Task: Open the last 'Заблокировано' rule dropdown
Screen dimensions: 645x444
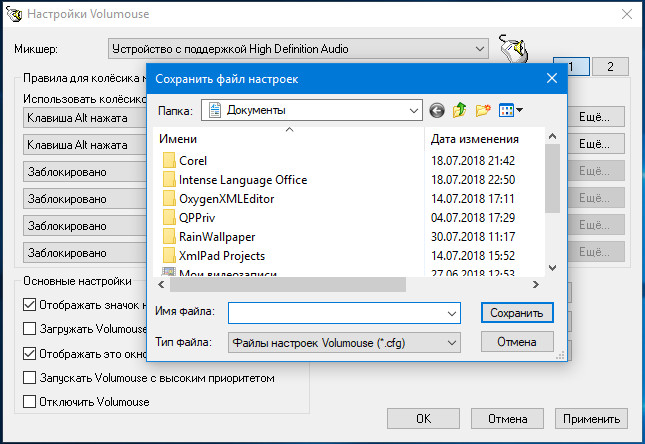Action: tap(85, 253)
